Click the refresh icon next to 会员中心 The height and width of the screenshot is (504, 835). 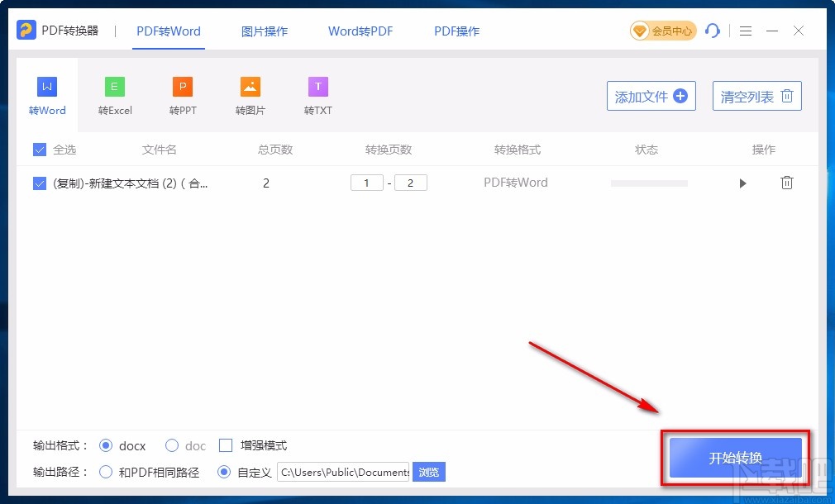[713, 31]
